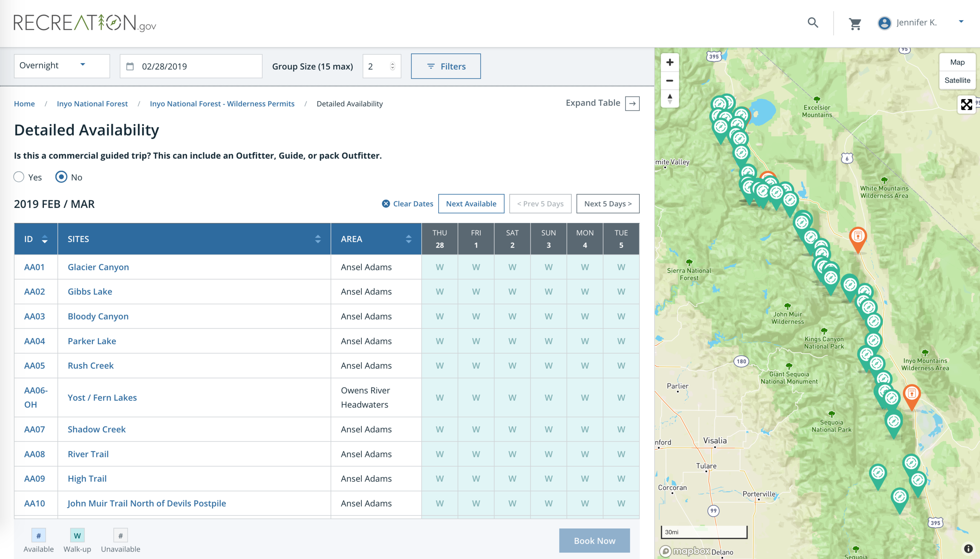Click the Walk-up legend swatch
The height and width of the screenshot is (559, 980).
pos(77,535)
